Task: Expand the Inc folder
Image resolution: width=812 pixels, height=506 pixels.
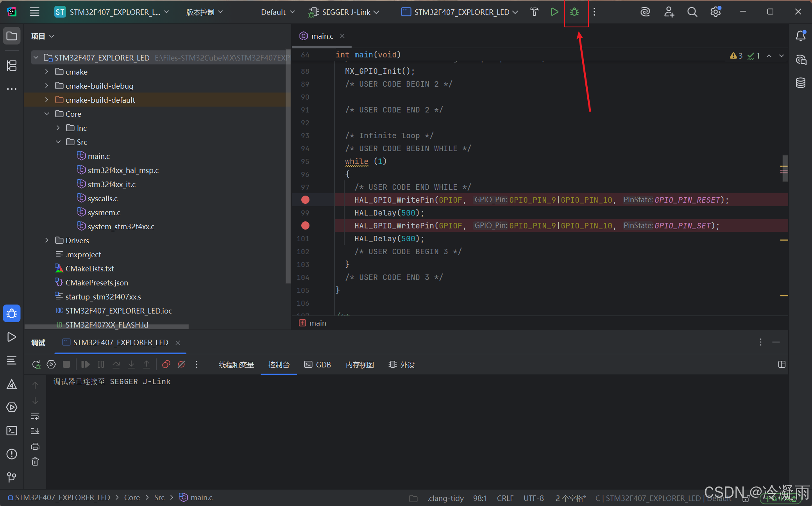Action: click(x=58, y=128)
